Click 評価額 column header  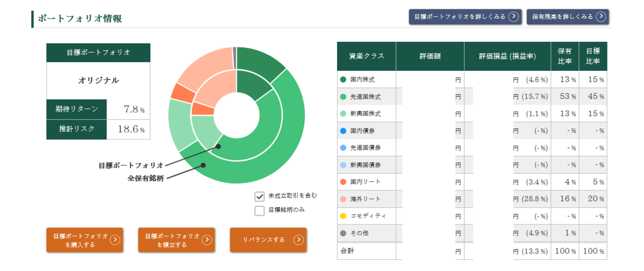pyautogui.click(x=430, y=56)
